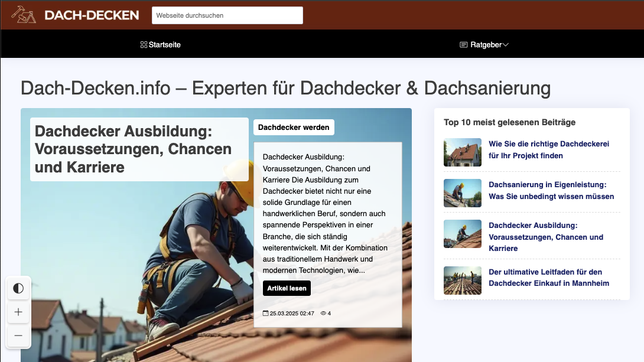Toggle the high-contrast accessibility mode
Screen dimensions: 644x362
(18, 288)
